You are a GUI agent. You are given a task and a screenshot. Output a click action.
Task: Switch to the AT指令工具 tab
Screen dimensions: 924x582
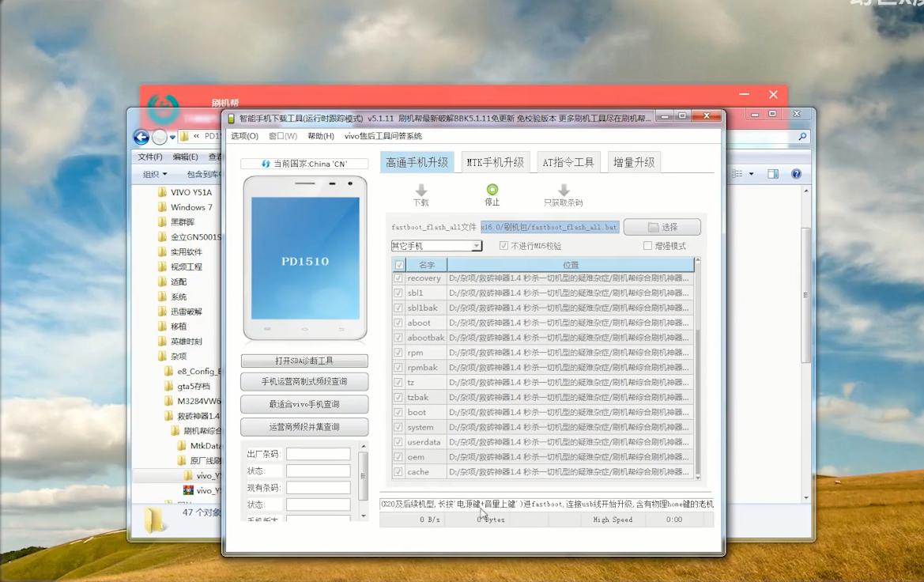point(568,162)
